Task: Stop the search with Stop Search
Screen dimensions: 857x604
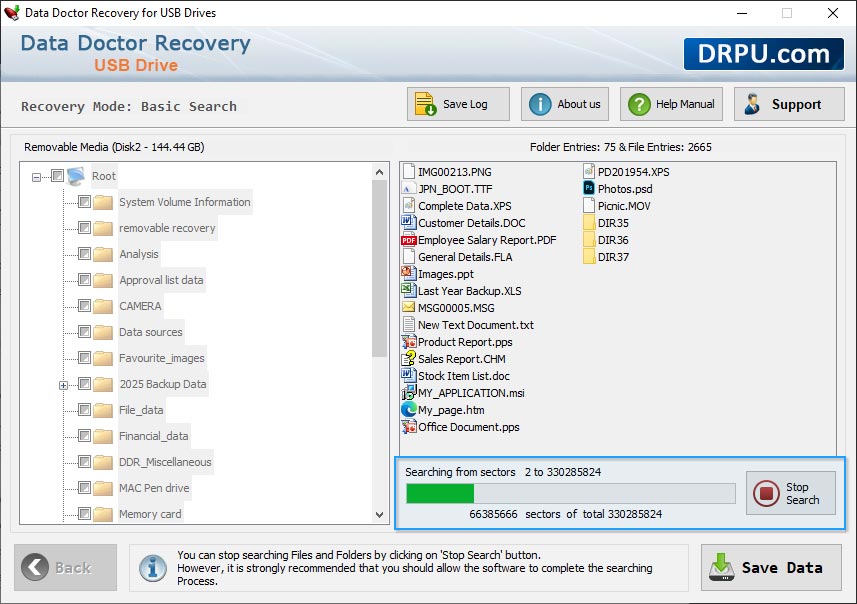Action: click(x=791, y=493)
